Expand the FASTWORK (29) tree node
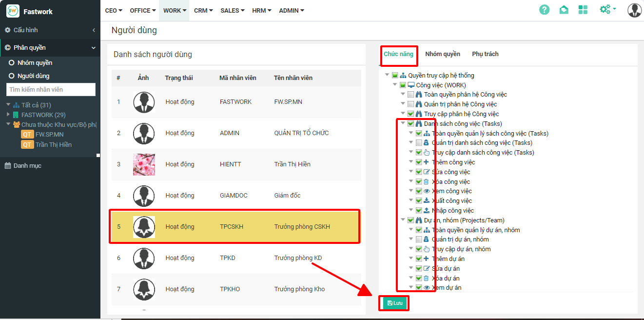Screen dimensions: 644x320 pyautogui.click(x=8, y=115)
